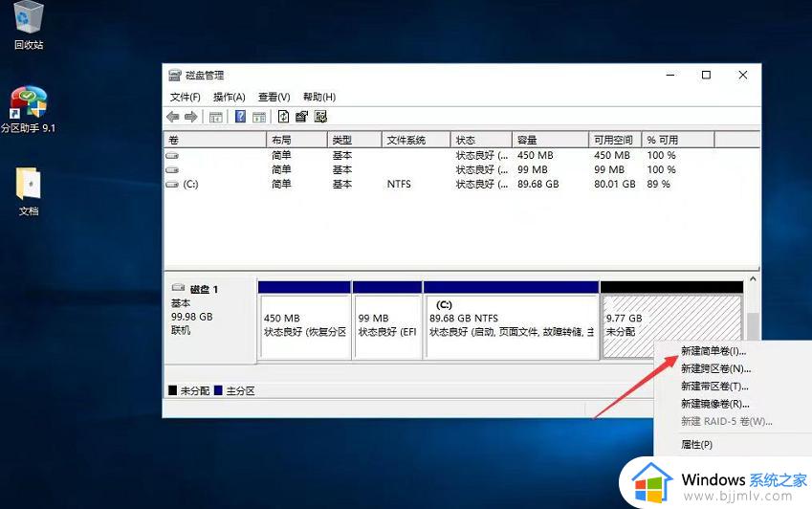Click the 卷 column header

tap(215, 140)
